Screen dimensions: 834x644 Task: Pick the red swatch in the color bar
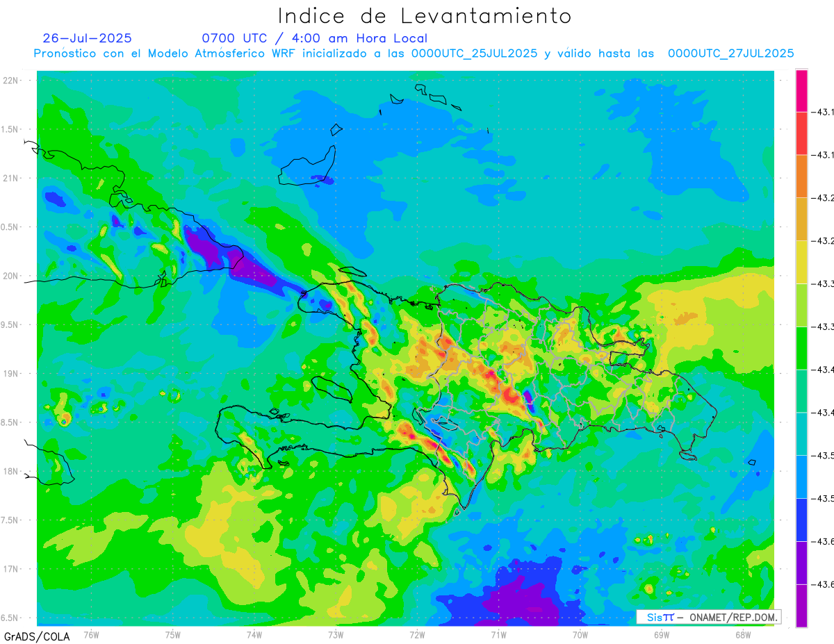(x=801, y=133)
